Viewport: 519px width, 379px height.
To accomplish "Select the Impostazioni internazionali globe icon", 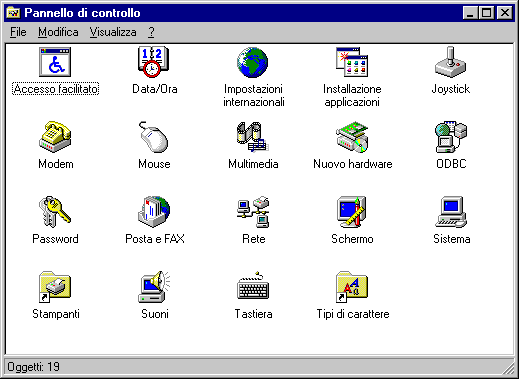I will click(x=253, y=62).
